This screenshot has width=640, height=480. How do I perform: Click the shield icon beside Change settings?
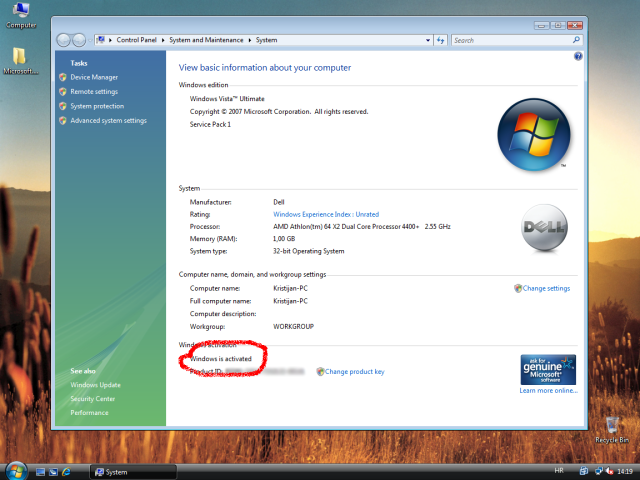pos(518,288)
